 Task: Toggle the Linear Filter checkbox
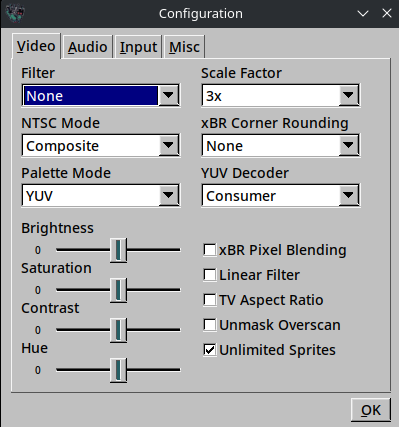click(x=210, y=275)
